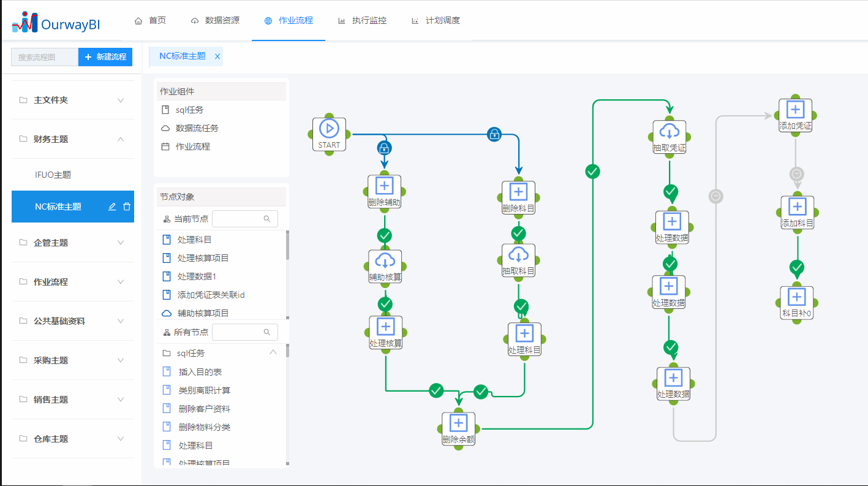Image resolution: width=868 pixels, height=486 pixels.
Task: Click the START node on the canvas
Action: 329,133
